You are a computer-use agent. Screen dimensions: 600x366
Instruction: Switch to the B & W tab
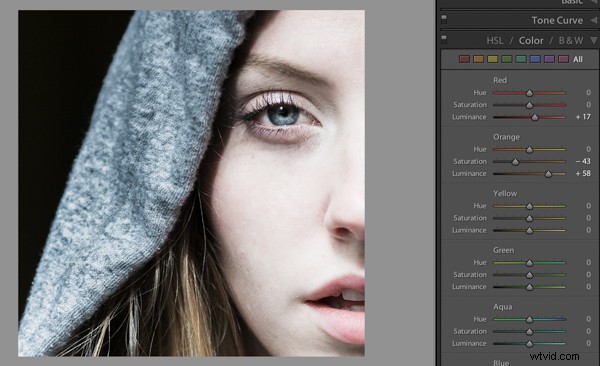pyautogui.click(x=571, y=41)
